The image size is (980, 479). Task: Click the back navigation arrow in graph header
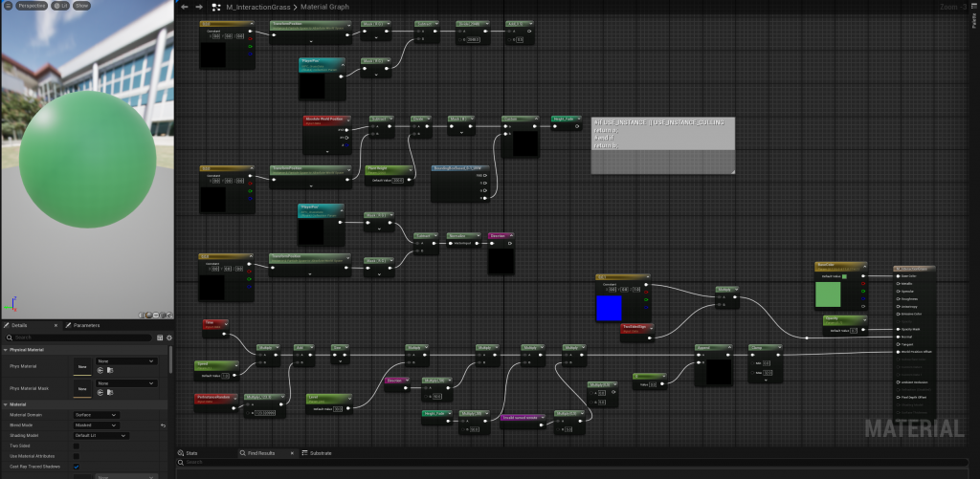[x=185, y=7]
